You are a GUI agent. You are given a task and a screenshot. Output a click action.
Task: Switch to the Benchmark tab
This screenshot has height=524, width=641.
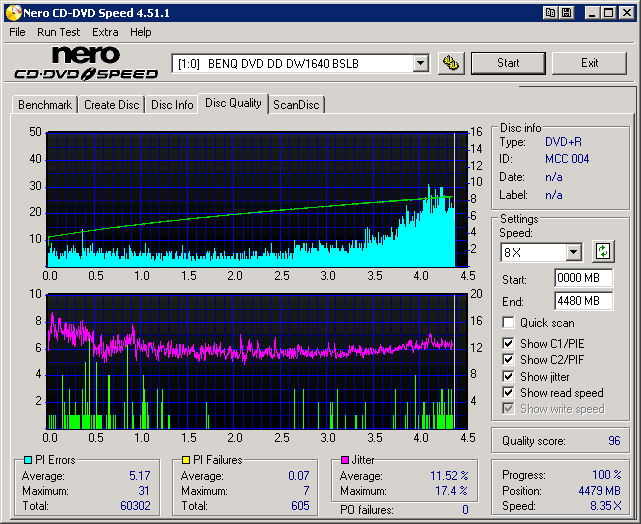pos(45,105)
